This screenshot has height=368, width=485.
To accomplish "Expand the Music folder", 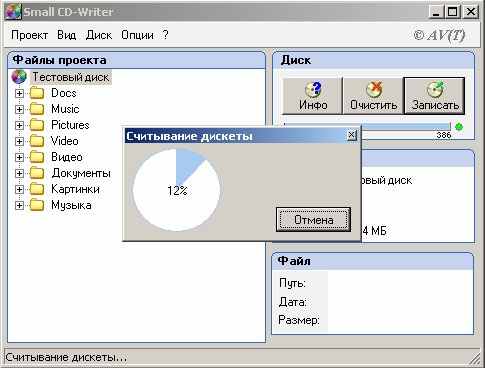I will [19, 109].
